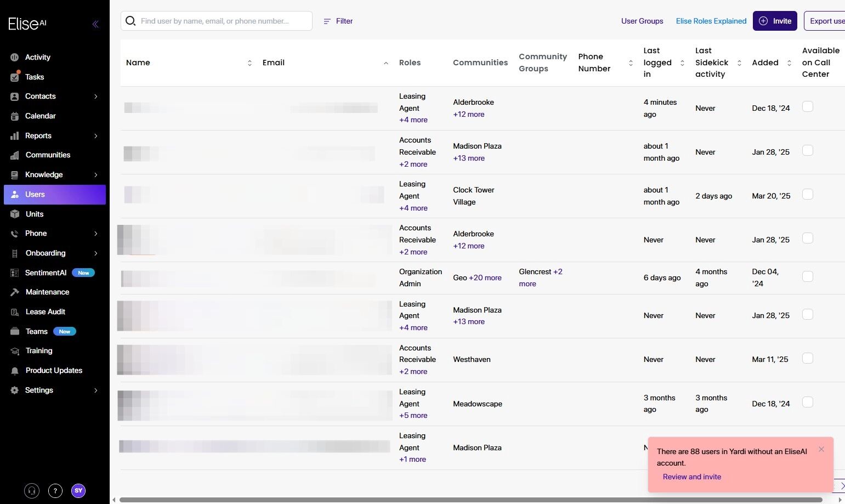Open the help menu at the bottom left
Viewport: 845px width, 504px height.
coord(55,491)
